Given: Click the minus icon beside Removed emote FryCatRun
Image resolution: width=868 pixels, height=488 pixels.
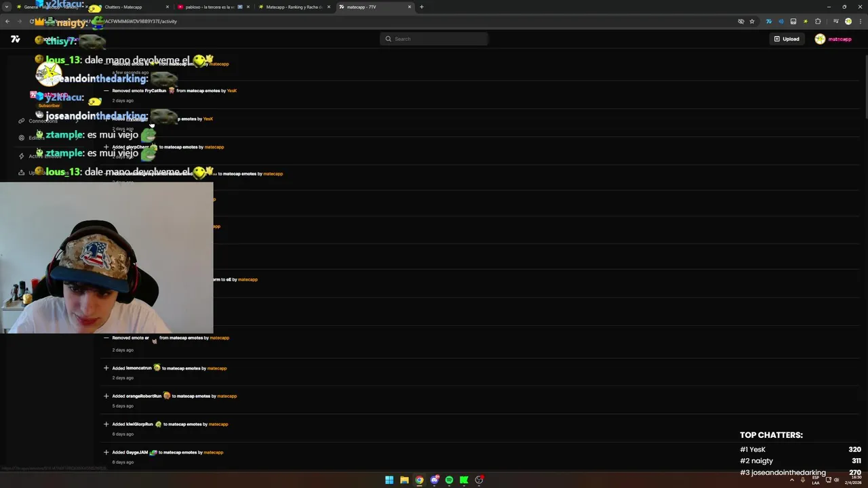Looking at the screenshot, I should coord(106,90).
